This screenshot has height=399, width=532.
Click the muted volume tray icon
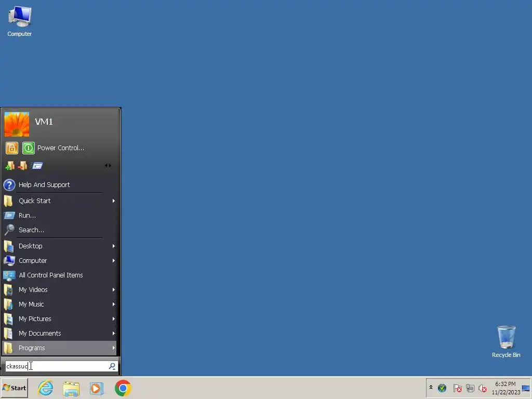(x=483, y=388)
